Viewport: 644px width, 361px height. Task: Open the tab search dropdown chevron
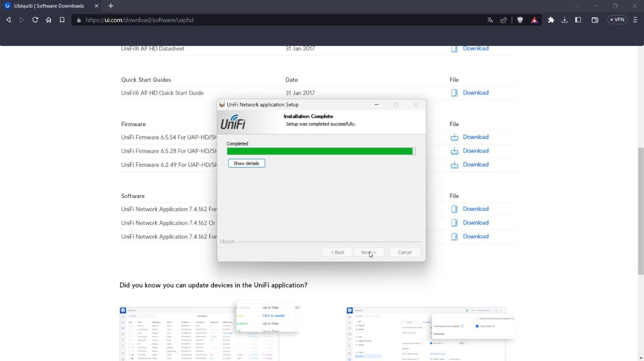pos(577,6)
